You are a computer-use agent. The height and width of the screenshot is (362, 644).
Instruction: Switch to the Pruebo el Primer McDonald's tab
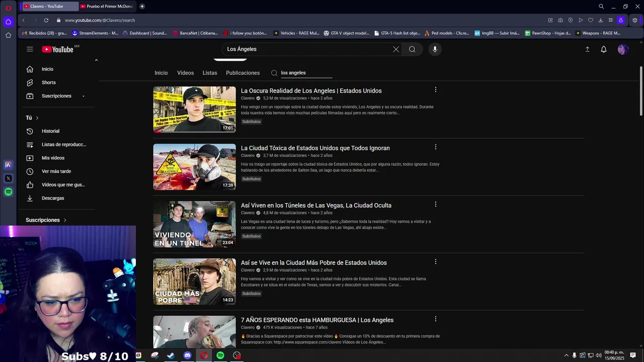click(107, 7)
